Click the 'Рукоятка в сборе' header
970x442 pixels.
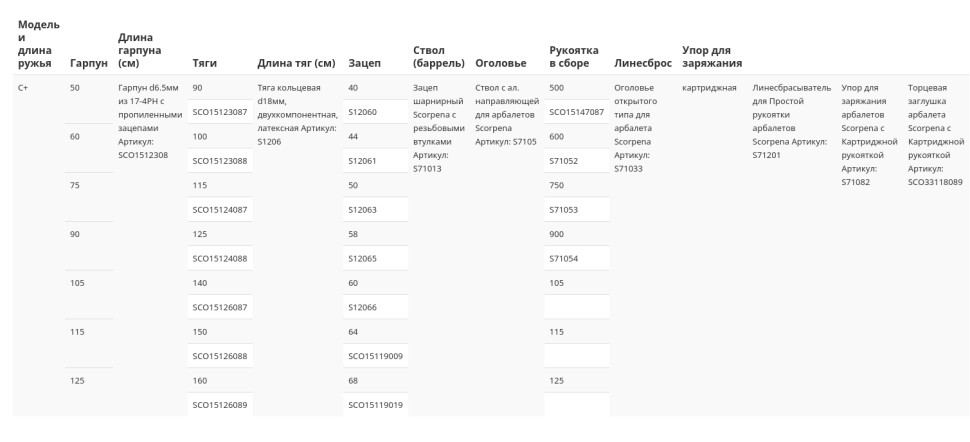click(x=574, y=56)
